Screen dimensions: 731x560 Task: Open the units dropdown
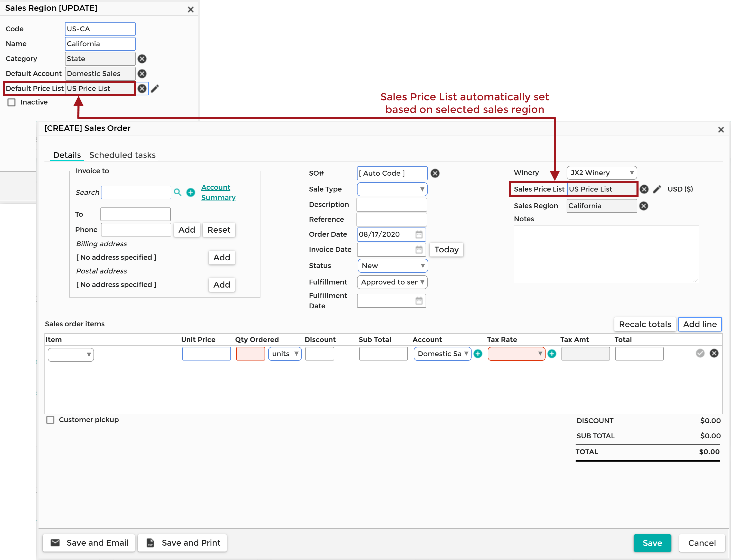(x=285, y=354)
